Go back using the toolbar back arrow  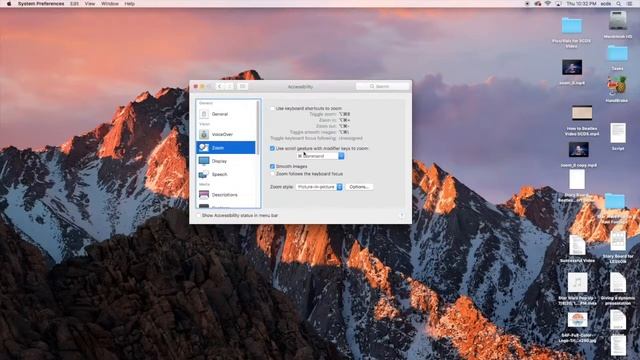[x=220, y=87]
